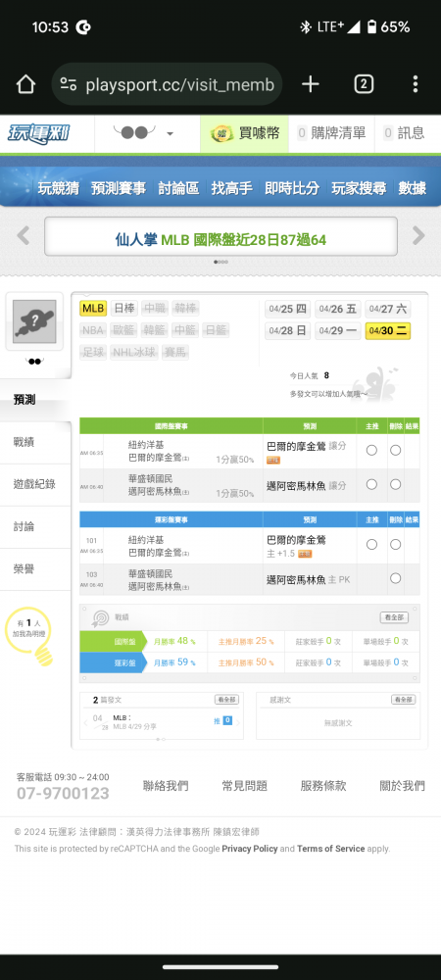The width and height of the screenshot is (441, 980).
Task: Choose date 04/29 一
Action: (x=338, y=330)
